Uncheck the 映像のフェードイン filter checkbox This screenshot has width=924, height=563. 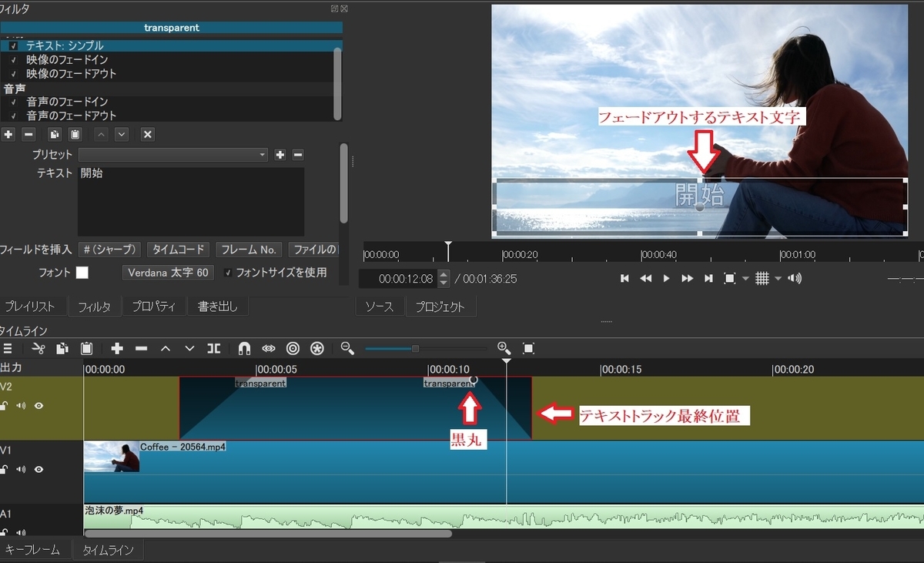(14, 60)
